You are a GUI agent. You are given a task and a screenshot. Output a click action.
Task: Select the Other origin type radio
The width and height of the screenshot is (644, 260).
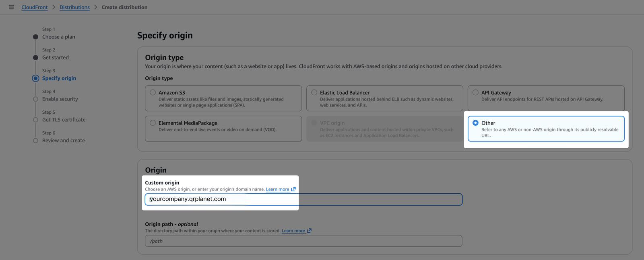[475, 123]
